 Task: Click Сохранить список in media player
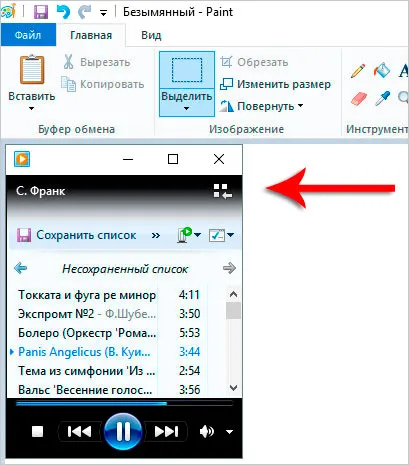coord(77,235)
